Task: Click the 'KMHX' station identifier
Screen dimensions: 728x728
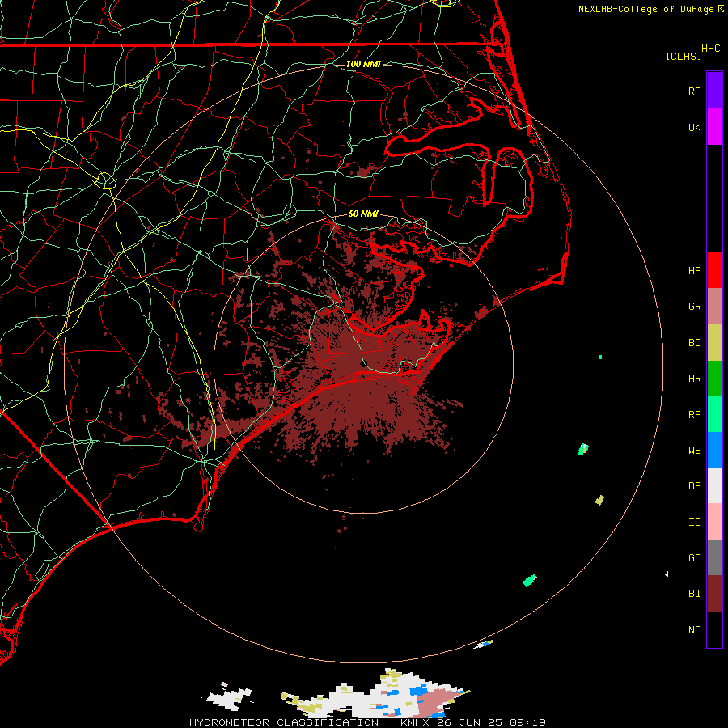Action: pyautogui.click(x=416, y=722)
